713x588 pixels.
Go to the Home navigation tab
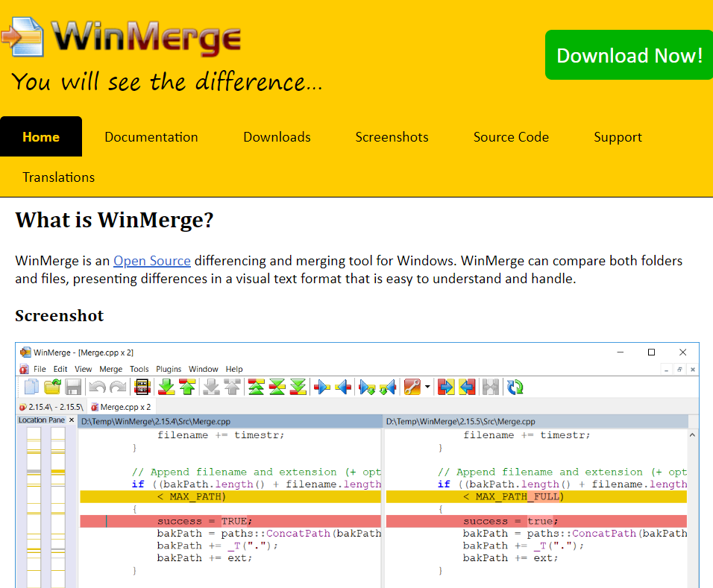pyautogui.click(x=41, y=137)
